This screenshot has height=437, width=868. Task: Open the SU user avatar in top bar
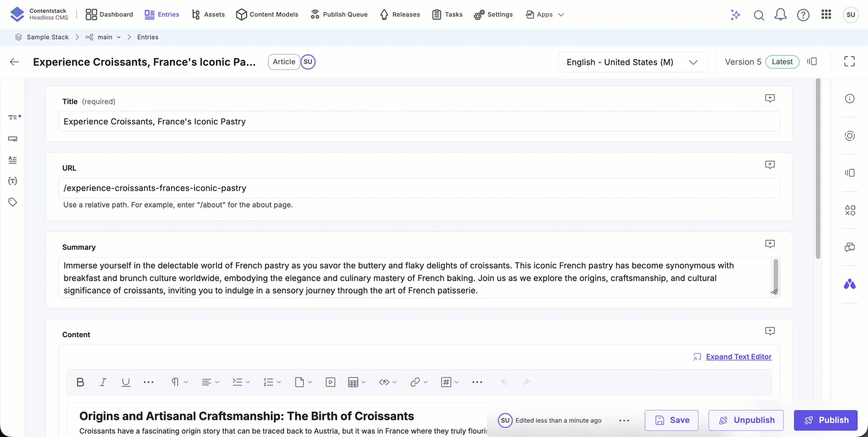(850, 15)
